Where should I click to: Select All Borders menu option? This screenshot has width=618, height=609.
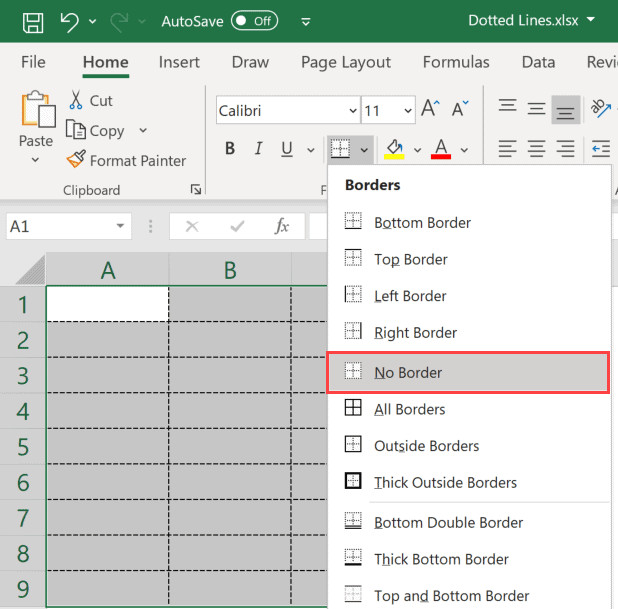pos(409,409)
